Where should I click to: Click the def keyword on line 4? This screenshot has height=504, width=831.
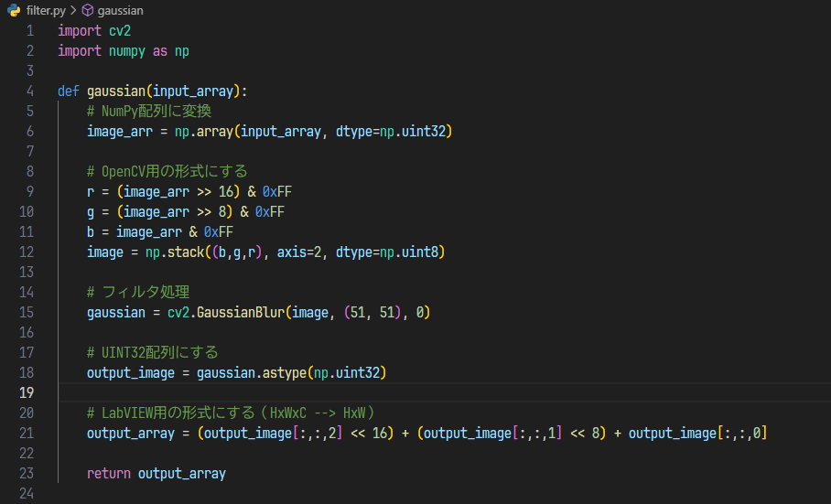pyautogui.click(x=69, y=91)
